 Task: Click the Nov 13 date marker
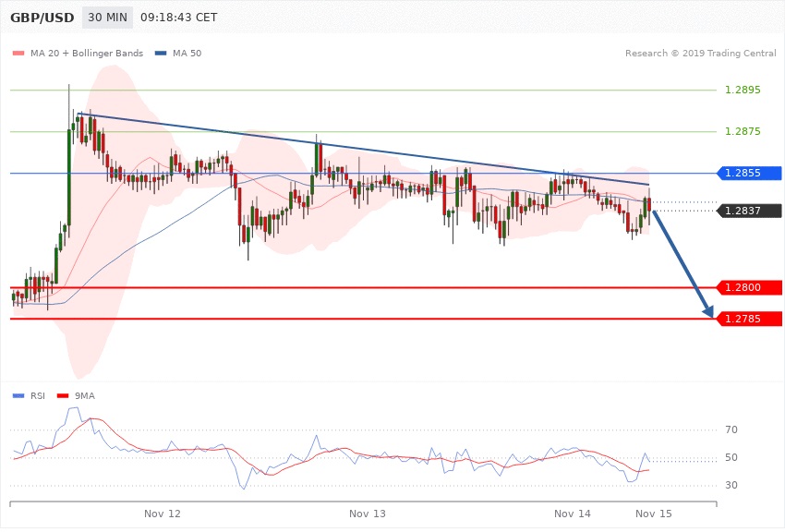coord(368,513)
